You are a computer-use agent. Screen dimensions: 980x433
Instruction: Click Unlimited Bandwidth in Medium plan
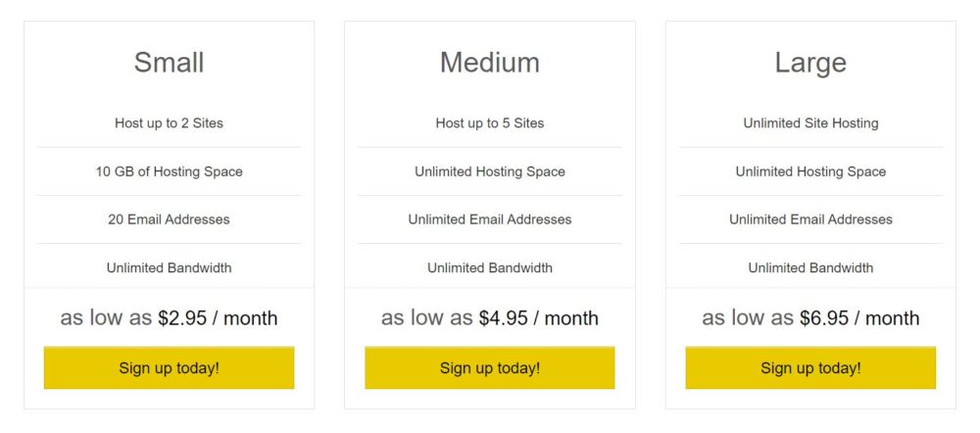point(489,267)
